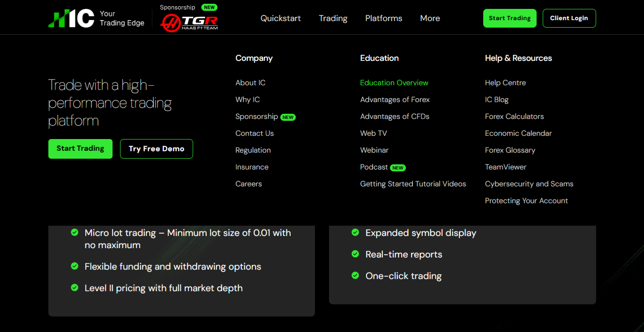The width and height of the screenshot is (644, 332).
Task: Click Start Trading in the header
Action: [510, 18]
